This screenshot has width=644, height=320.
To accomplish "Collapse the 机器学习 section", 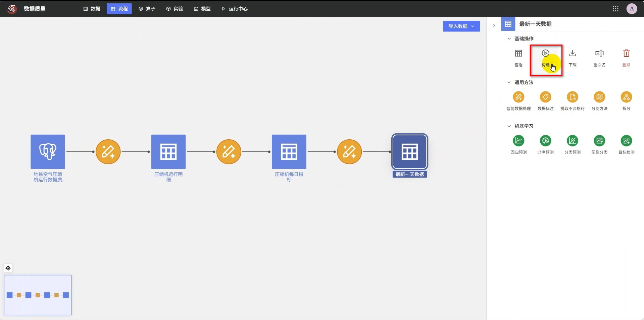I will (509, 126).
